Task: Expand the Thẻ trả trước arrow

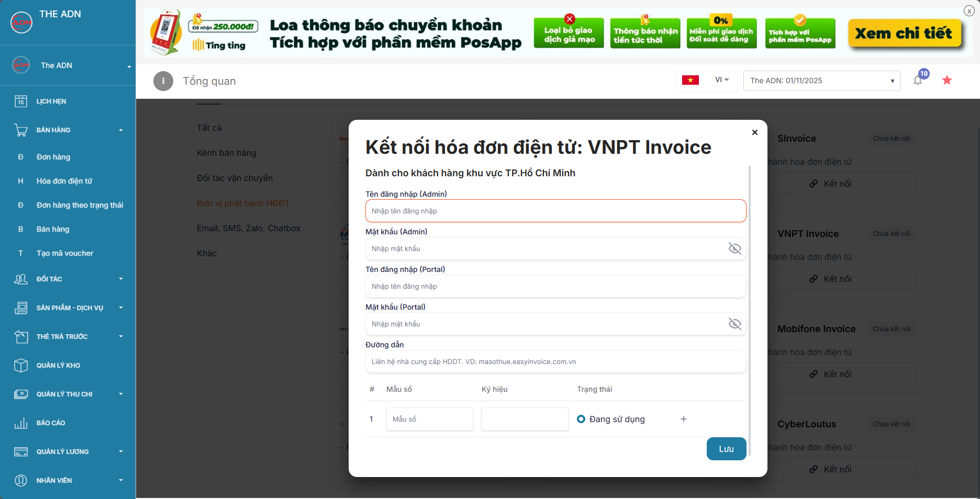Action: coord(121,336)
